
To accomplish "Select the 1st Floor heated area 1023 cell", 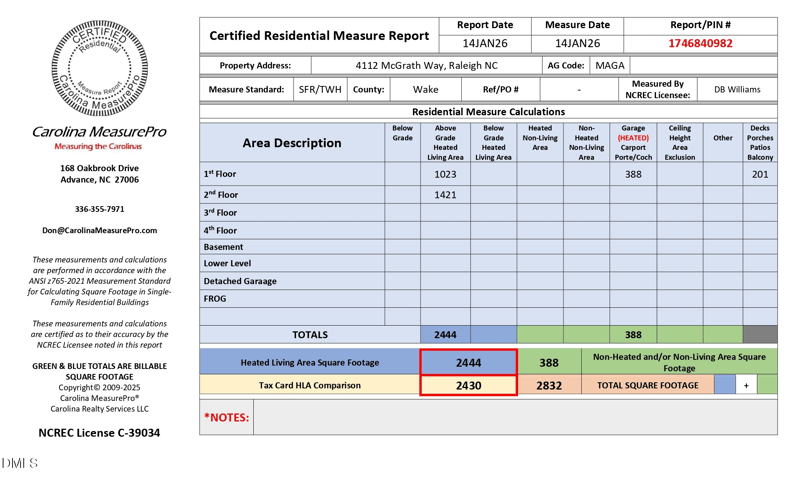I will 445,174.
